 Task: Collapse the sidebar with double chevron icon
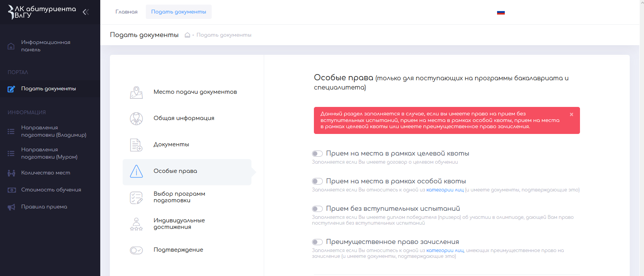(86, 12)
